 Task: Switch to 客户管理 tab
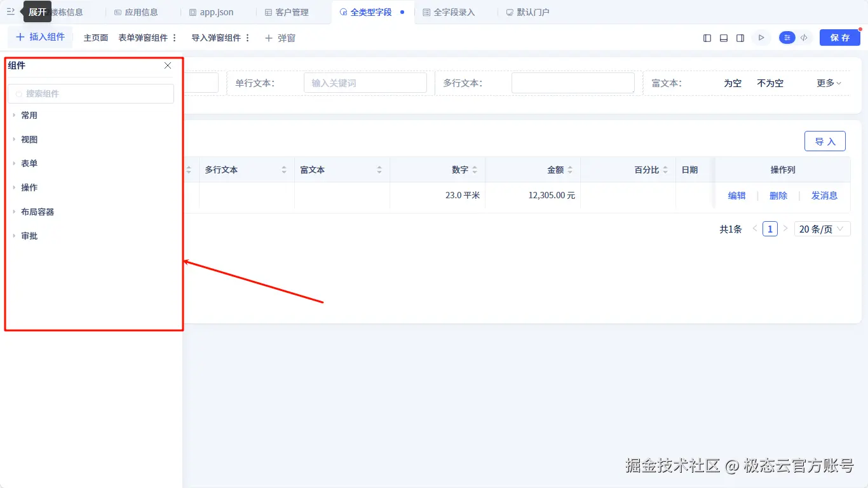pyautogui.click(x=287, y=12)
